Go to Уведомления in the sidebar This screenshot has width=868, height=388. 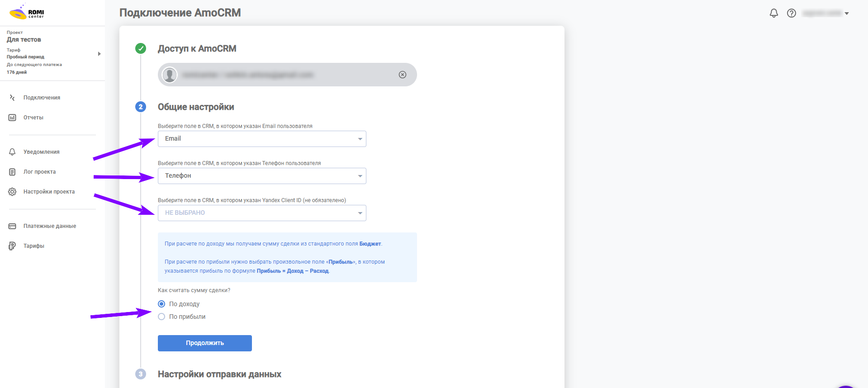click(x=42, y=152)
